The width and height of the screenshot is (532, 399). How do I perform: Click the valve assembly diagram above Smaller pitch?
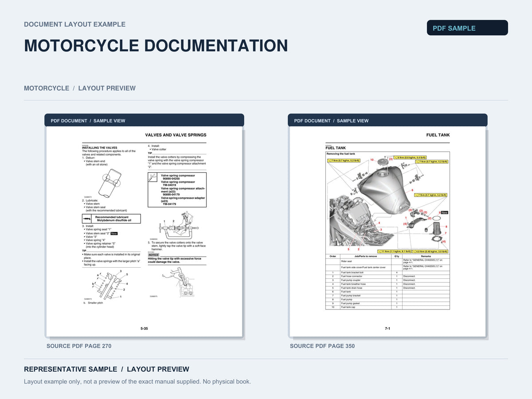coord(111,284)
